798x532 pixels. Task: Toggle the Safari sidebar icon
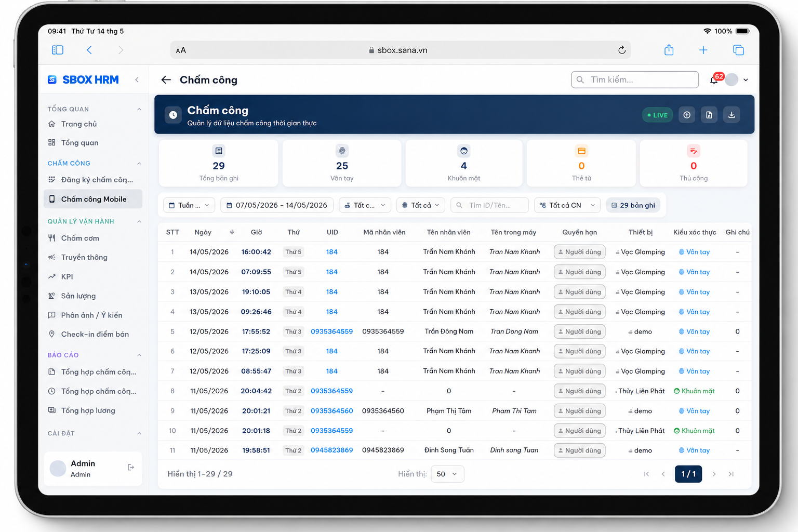[58, 50]
